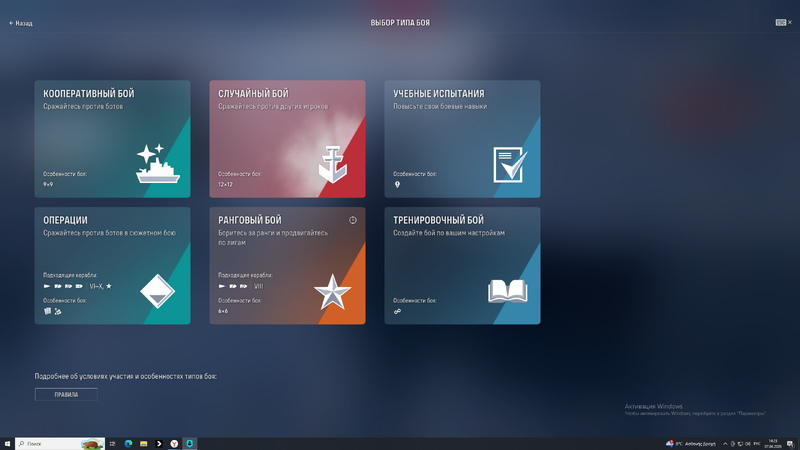
Task: Select the Операции battle type card
Action: click(112, 265)
